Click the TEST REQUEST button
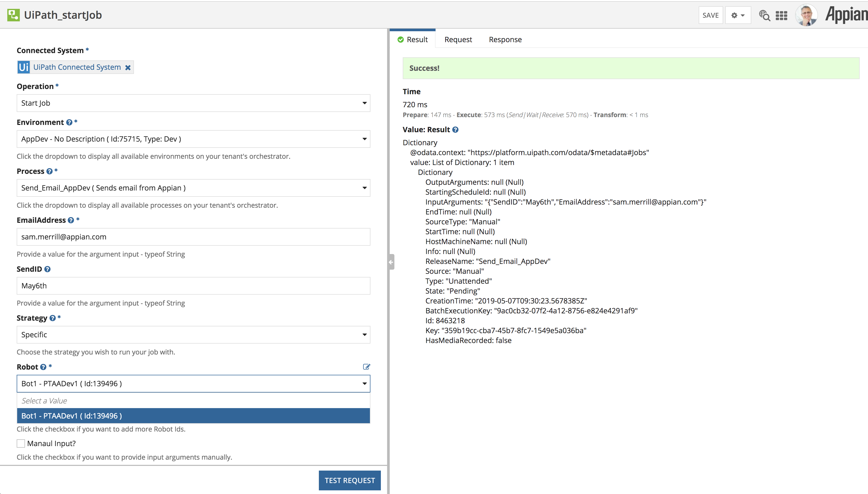Image resolution: width=868 pixels, height=494 pixels. pyautogui.click(x=350, y=480)
